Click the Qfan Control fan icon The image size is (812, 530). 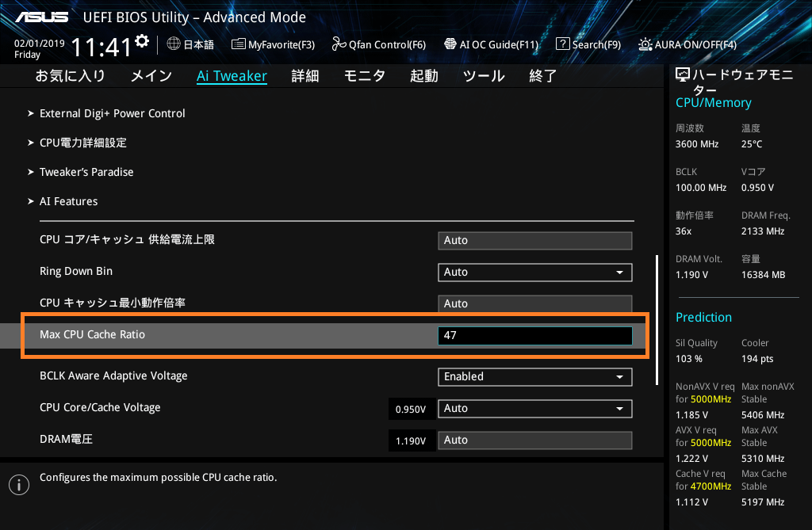point(339,44)
